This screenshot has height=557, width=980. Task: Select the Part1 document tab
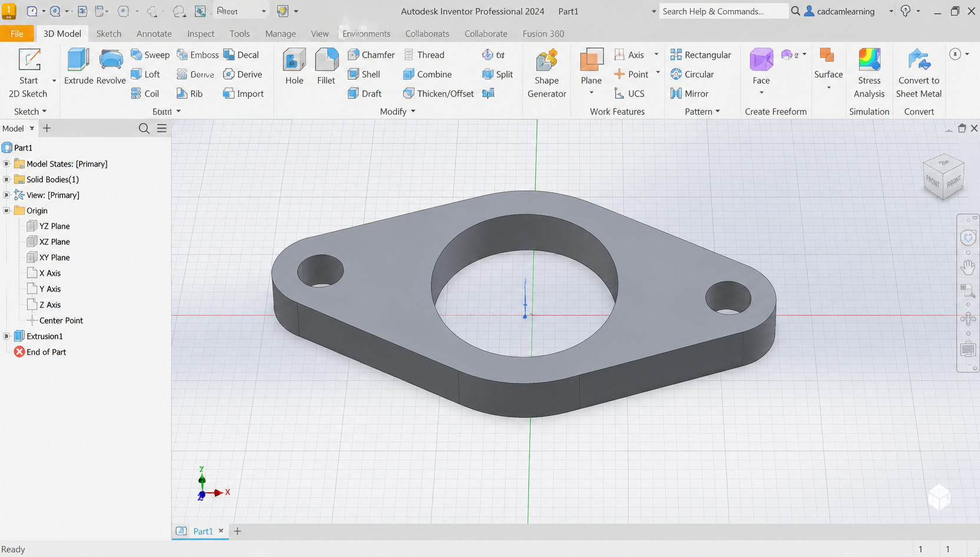(x=203, y=531)
